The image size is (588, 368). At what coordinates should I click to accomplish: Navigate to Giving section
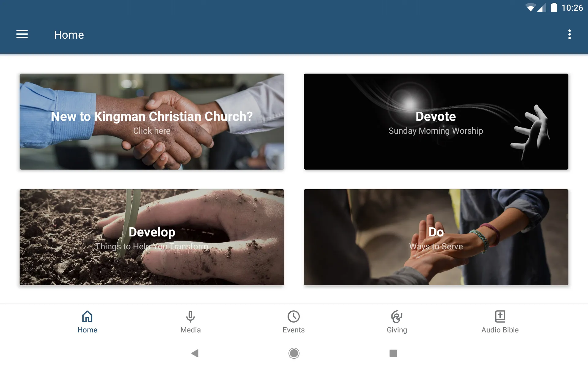coord(397,322)
